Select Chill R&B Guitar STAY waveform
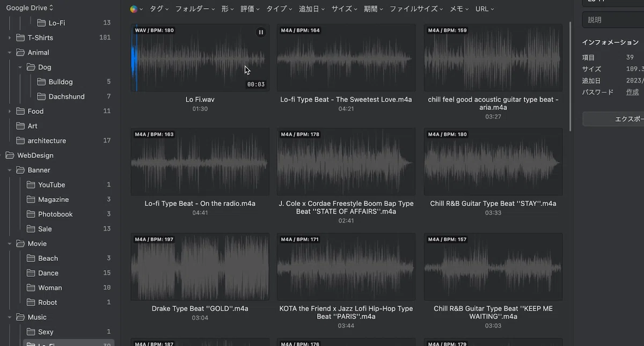The height and width of the screenshot is (346, 644). coord(493,161)
